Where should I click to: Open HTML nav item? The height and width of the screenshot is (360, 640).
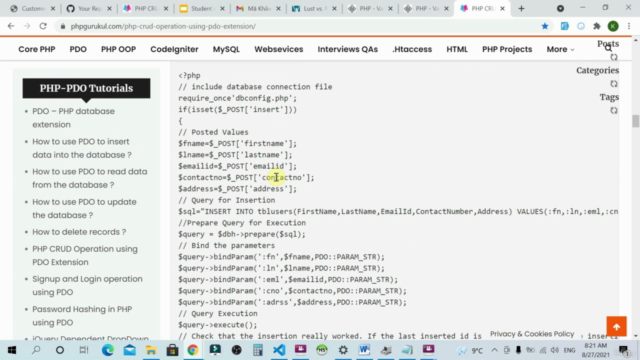457,49
